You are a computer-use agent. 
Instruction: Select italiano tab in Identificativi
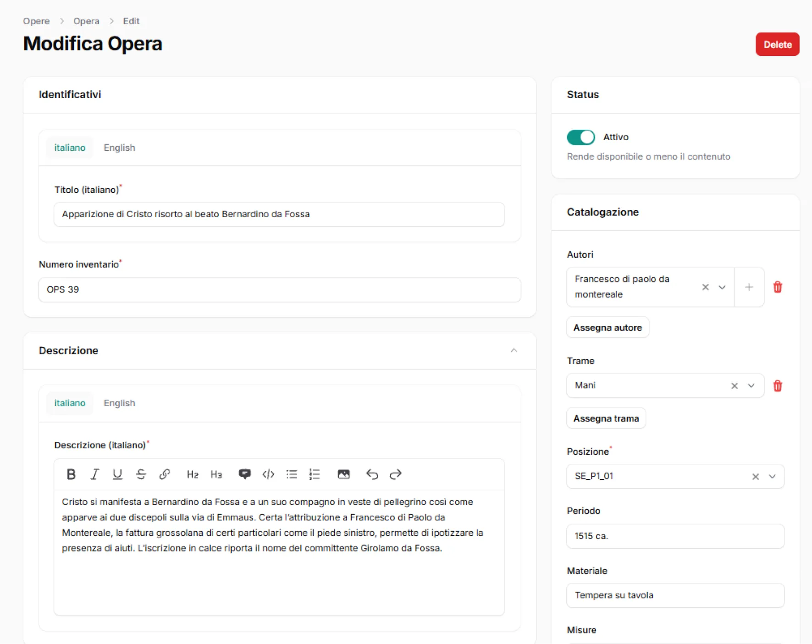coord(70,148)
